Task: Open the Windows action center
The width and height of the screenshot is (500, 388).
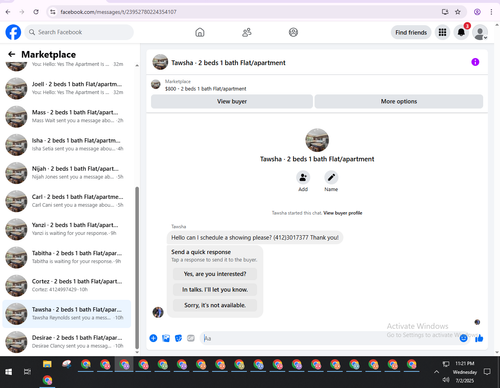Action: click(x=487, y=372)
